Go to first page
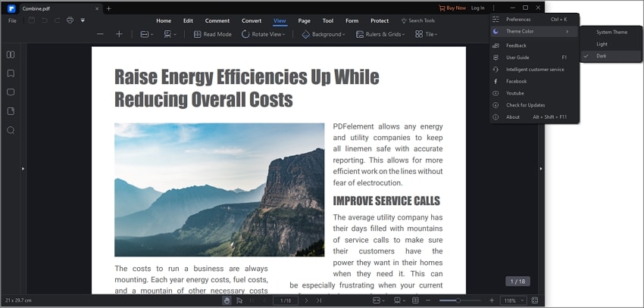 click(x=252, y=300)
